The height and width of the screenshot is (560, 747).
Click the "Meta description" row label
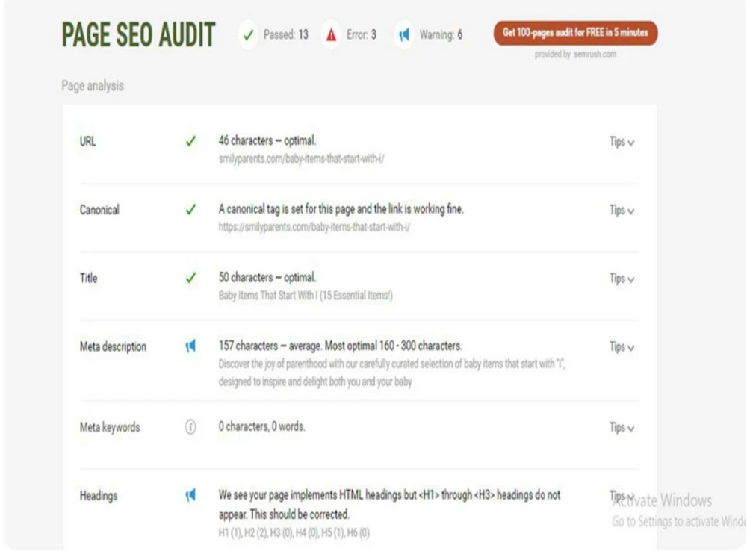click(113, 346)
